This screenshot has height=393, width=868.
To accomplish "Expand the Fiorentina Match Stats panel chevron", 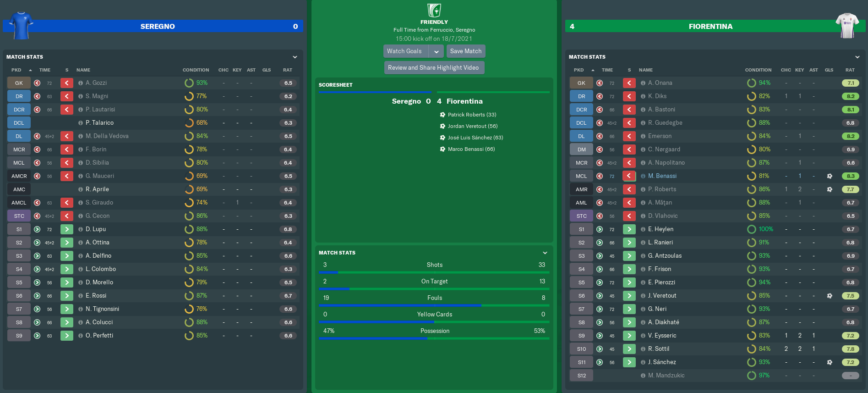I will point(857,57).
